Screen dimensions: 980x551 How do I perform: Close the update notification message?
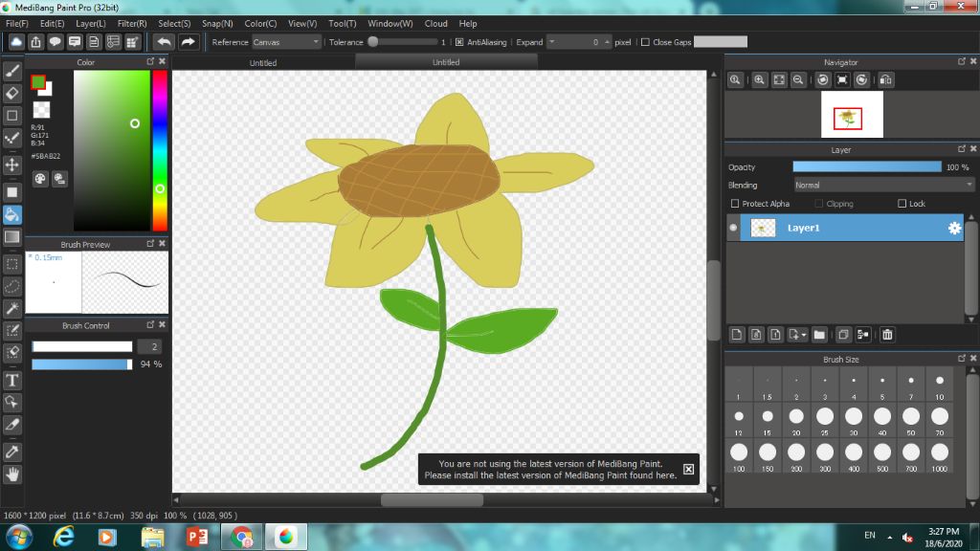pyautogui.click(x=688, y=469)
